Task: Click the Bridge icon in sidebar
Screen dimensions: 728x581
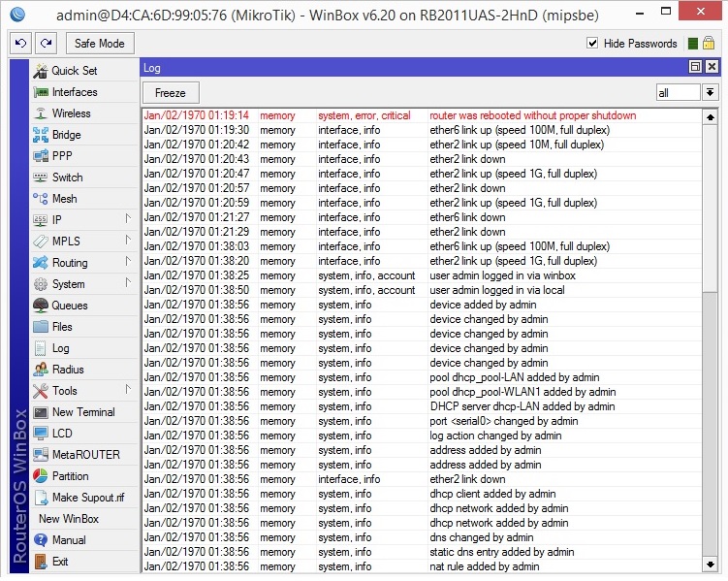Action: pyautogui.click(x=41, y=135)
